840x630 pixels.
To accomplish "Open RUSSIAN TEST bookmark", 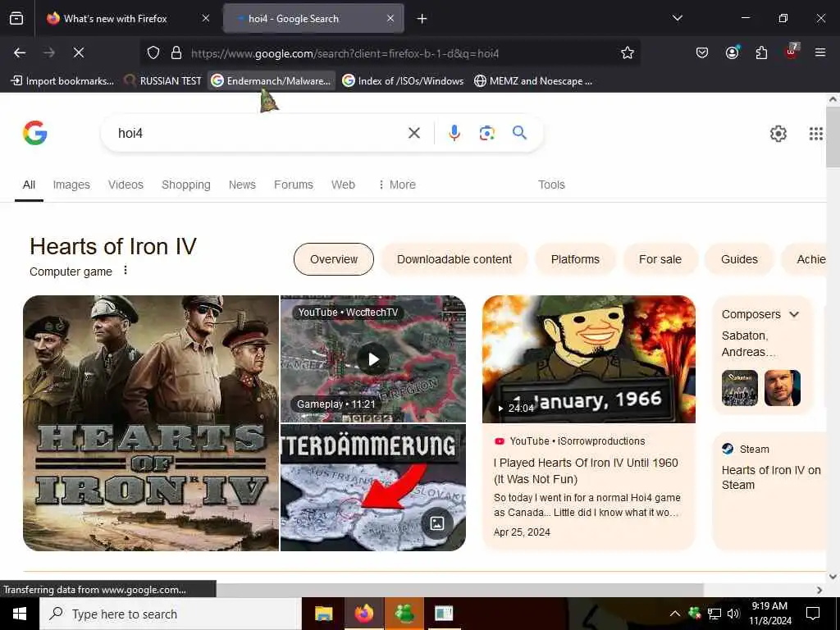I will pos(163,81).
